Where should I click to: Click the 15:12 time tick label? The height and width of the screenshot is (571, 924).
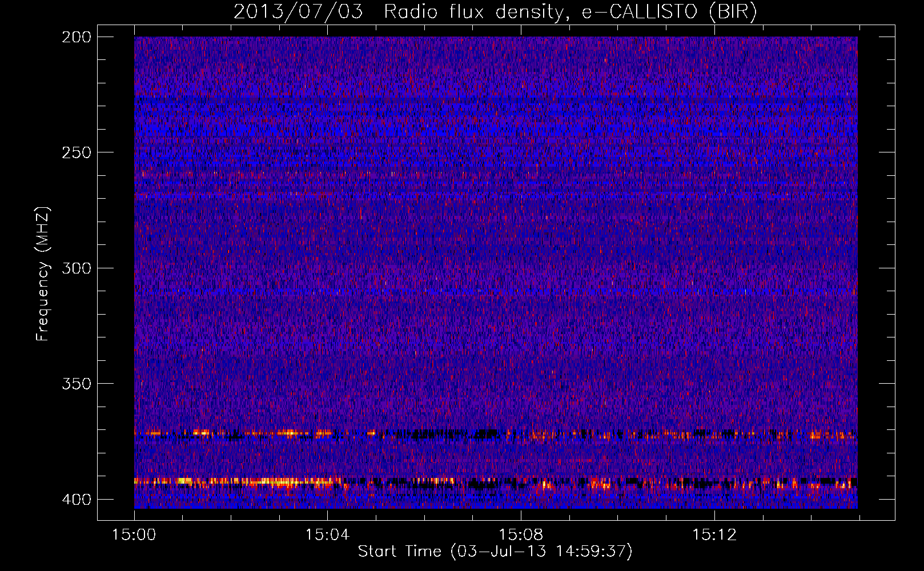(x=714, y=535)
